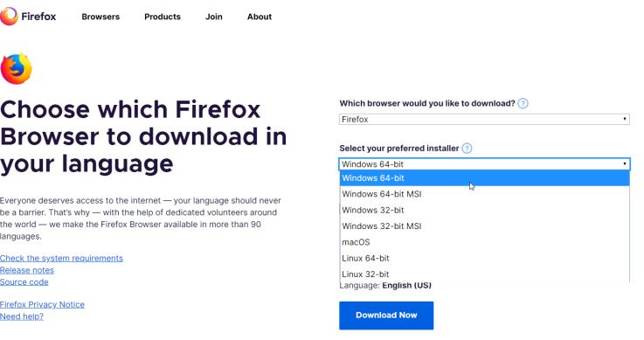Select Windows 64-bit MSI option
This screenshot has width=644, height=340.
(484, 194)
